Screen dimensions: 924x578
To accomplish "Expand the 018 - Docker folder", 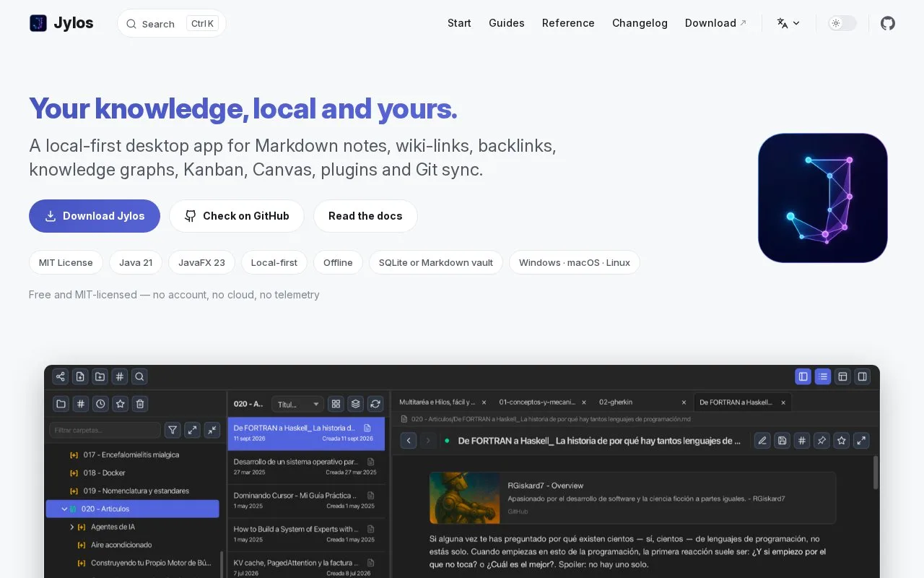I will pos(74,473).
